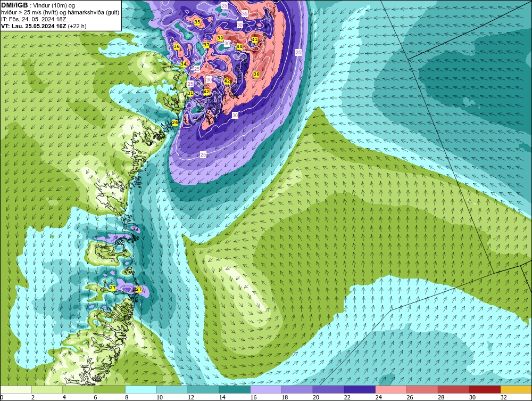Choose the 22–24 m/s indigo legend swatch

point(360,389)
